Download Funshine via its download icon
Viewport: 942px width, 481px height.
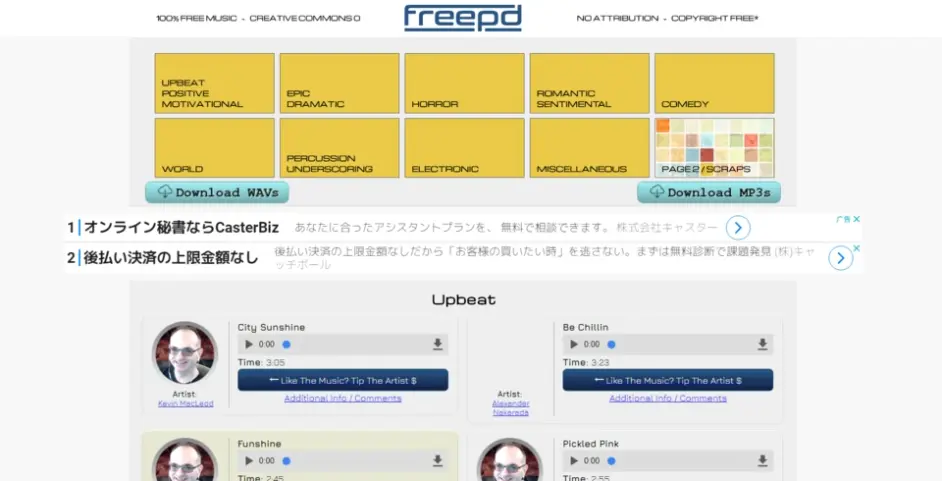coord(437,461)
